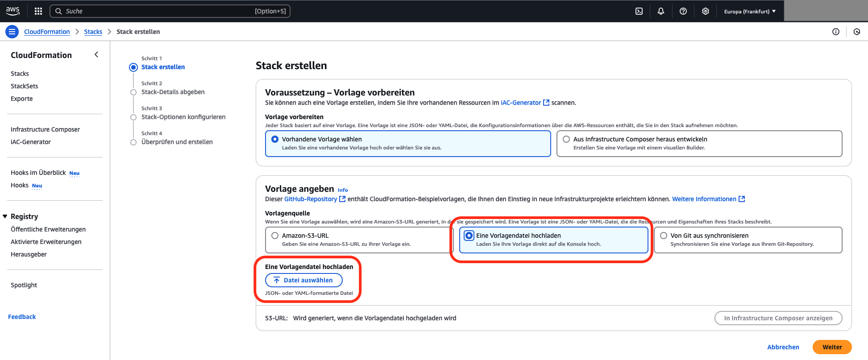The width and height of the screenshot is (868, 360).
Task: Open Stacks in the sidebar
Action: click(x=20, y=74)
